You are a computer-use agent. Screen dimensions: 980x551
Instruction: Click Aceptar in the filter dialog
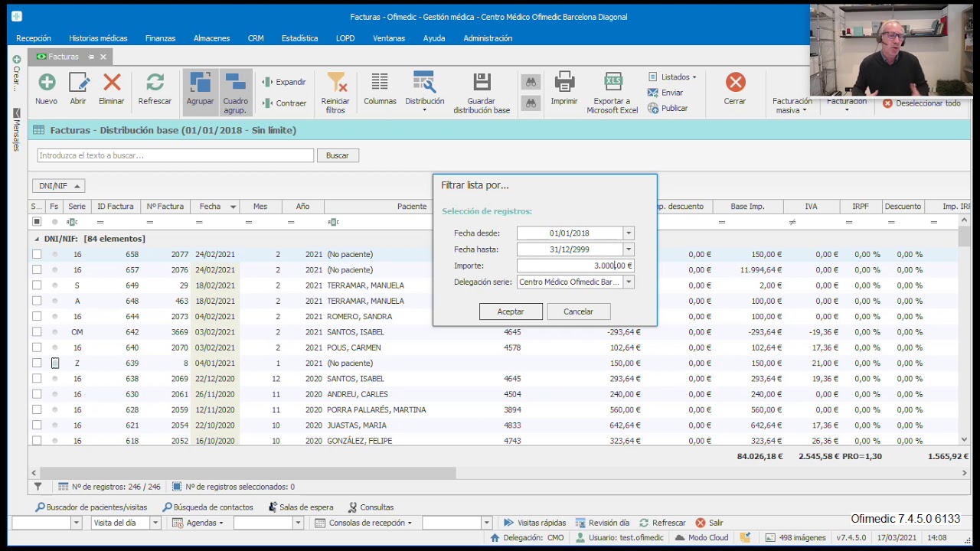click(511, 311)
